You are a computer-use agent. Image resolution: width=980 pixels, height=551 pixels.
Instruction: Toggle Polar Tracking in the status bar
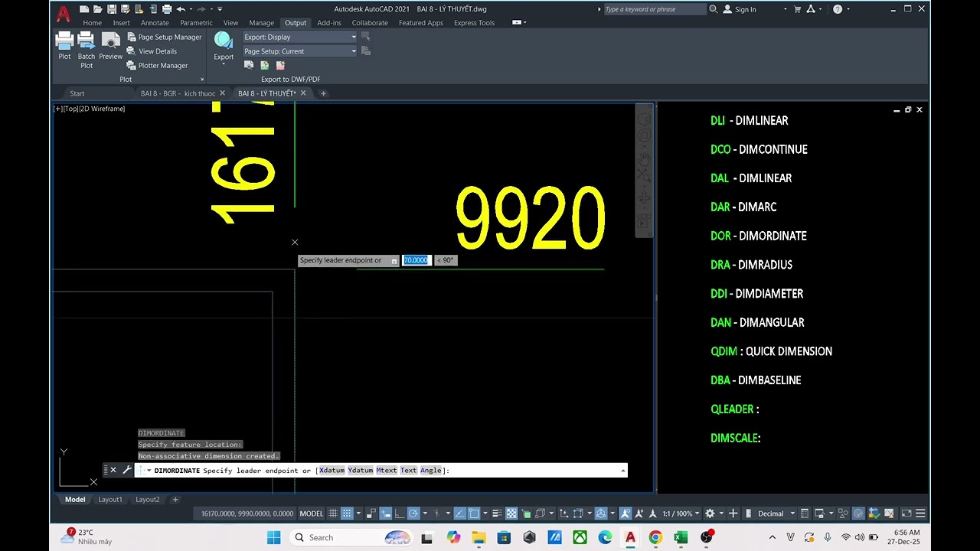413,514
